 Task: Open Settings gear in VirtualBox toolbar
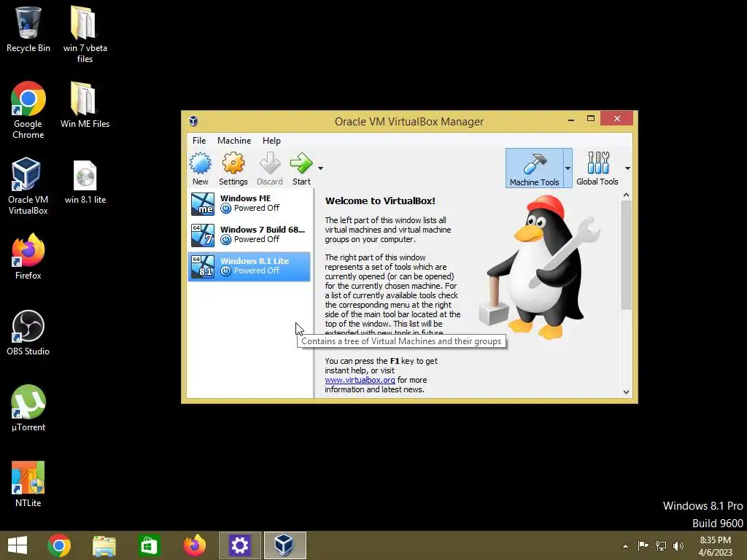(233, 168)
